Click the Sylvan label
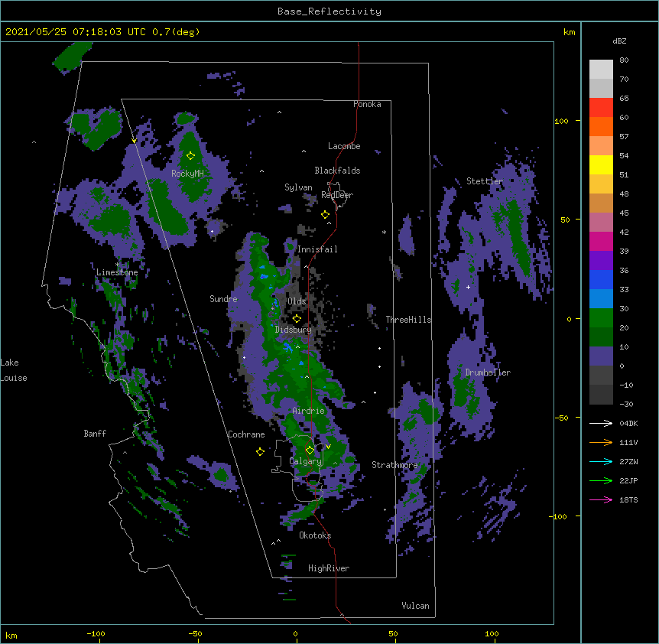Viewport: 659px width, 644px height. 298,187
